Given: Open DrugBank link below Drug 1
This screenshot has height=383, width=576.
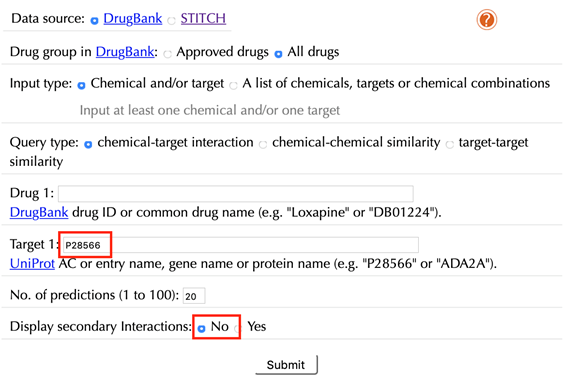Looking at the screenshot, I should pos(39,212).
